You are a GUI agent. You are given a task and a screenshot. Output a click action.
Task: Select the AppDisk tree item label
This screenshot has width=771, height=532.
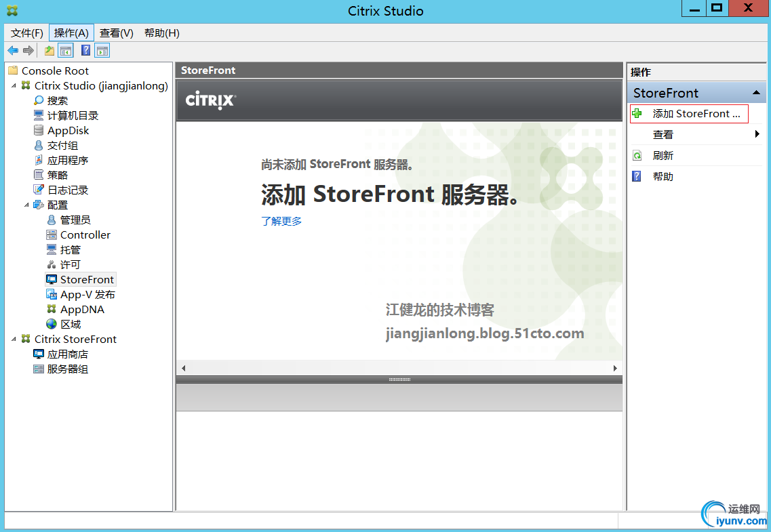[68, 130]
